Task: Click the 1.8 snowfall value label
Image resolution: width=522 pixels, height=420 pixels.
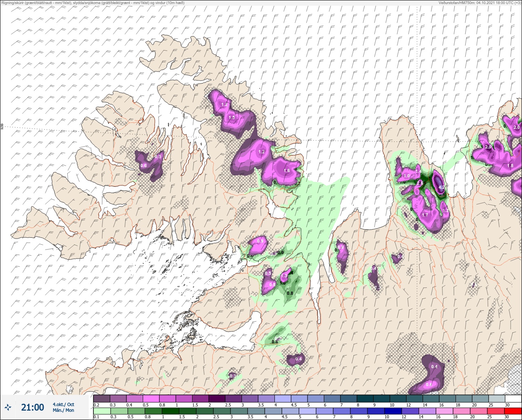Action: [x=510, y=166]
